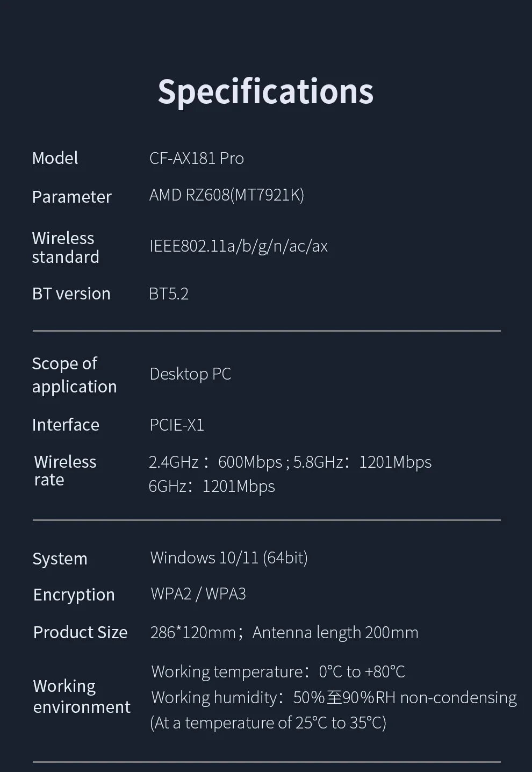Select the CF-AX181 Pro model text
The width and height of the screenshot is (532, 772).
point(196,158)
